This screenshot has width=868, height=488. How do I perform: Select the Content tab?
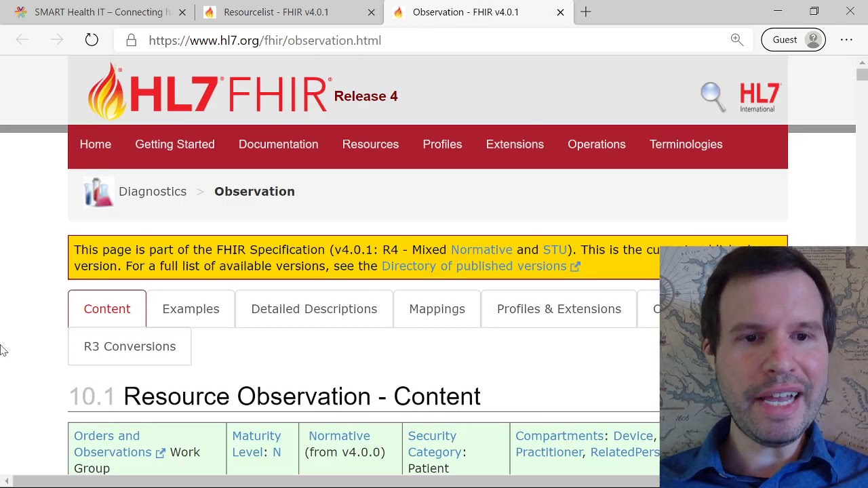[x=107, y=309]
